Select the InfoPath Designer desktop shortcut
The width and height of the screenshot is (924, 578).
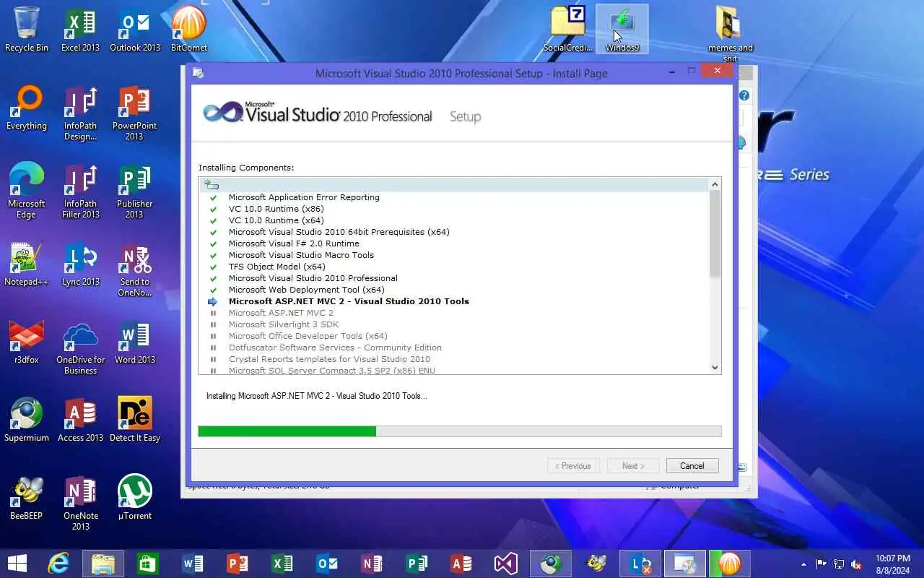81,113
